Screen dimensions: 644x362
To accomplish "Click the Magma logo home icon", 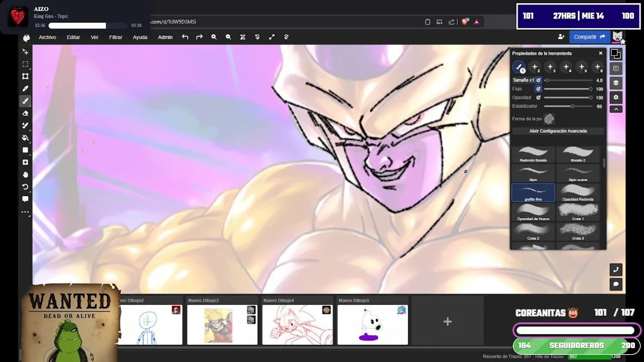I will pos(26,37).
